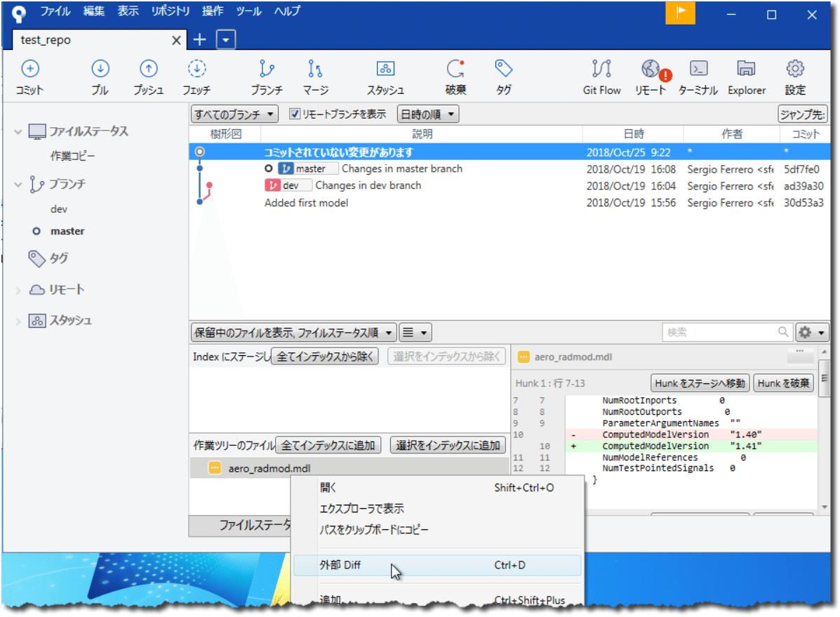Viewport: 840px width, 617px height.
Task: Click Hunk を破棄 button
Action: [x=783, y=383]
